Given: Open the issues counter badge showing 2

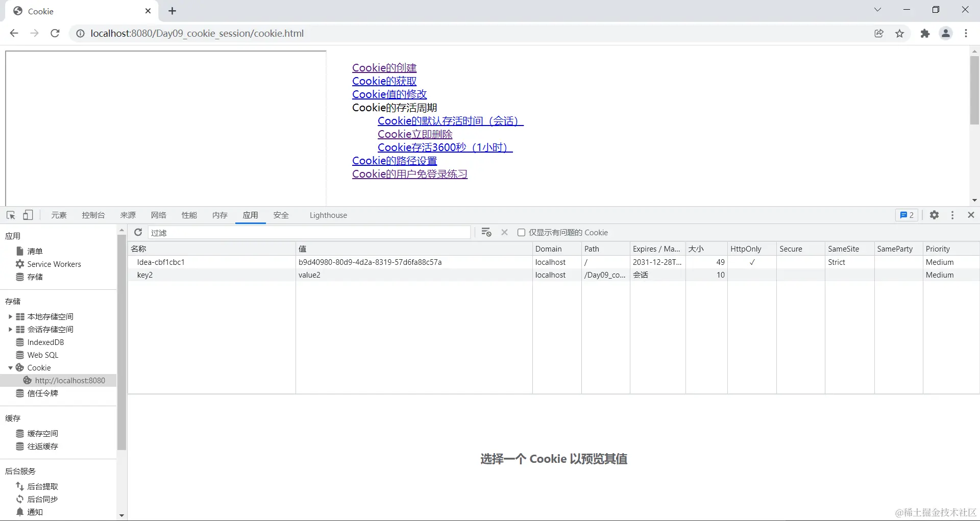Looking at the screenshot, I should coord(906,215).
